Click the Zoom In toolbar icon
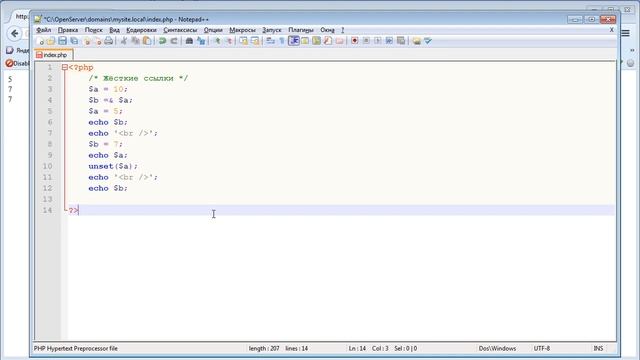 [x=217, y=41]
